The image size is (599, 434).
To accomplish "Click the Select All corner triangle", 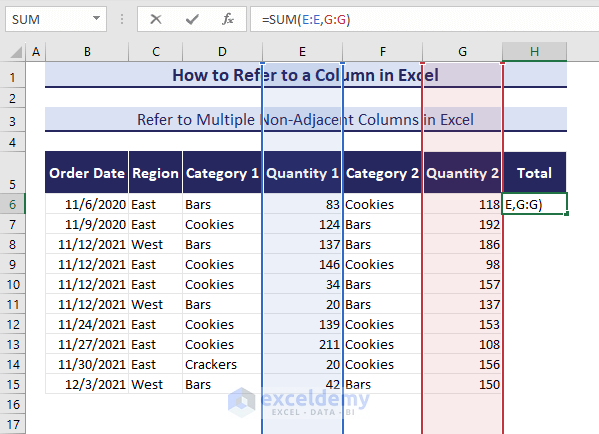I will tap(16, 52).
